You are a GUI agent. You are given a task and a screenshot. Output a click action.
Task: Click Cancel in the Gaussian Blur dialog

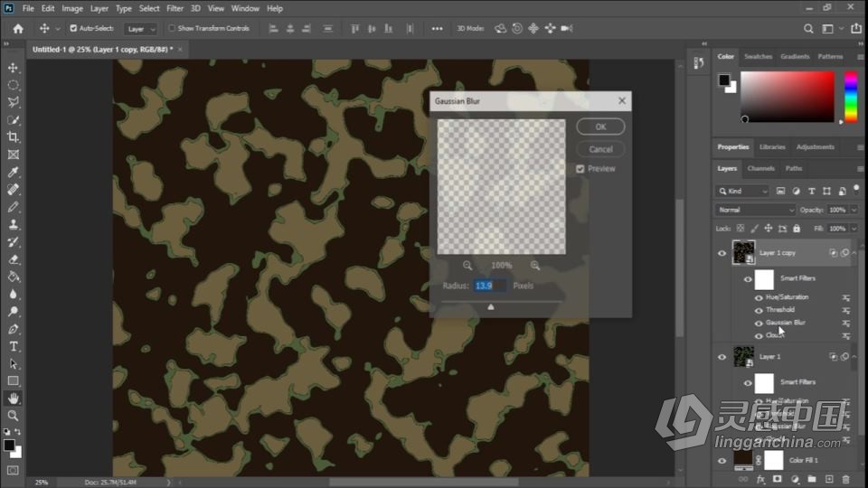tap(600, 149)
